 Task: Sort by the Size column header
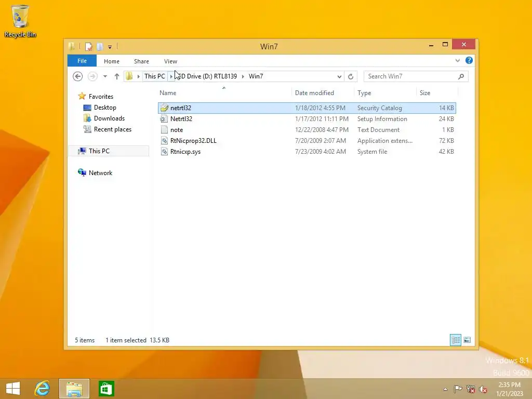[x=425, y=92]
